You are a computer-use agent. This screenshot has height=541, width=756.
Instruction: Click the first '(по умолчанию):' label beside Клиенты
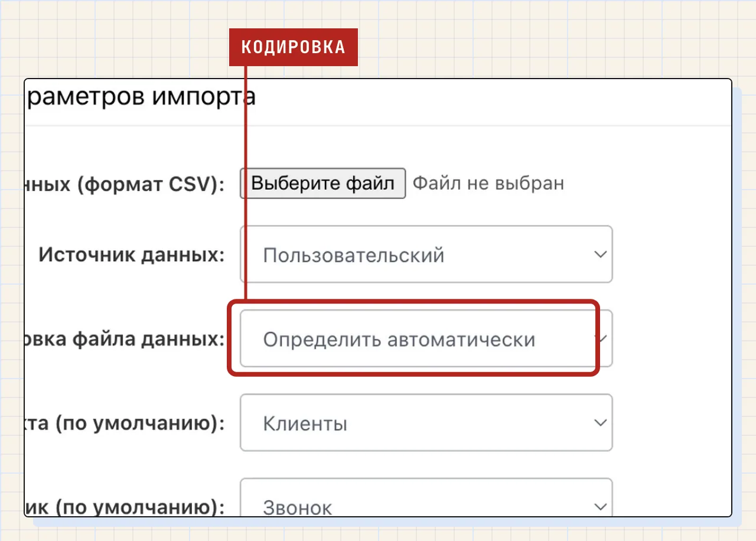[140, 424]
